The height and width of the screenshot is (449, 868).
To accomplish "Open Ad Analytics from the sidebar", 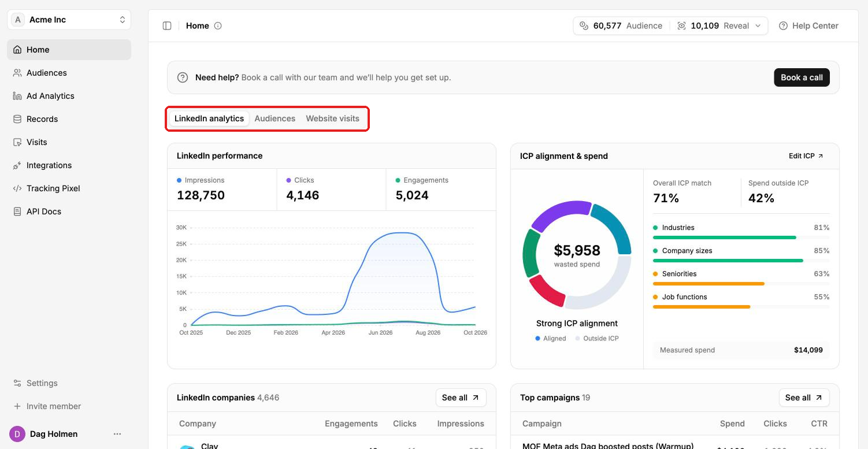I will click(x=69, y=96).
